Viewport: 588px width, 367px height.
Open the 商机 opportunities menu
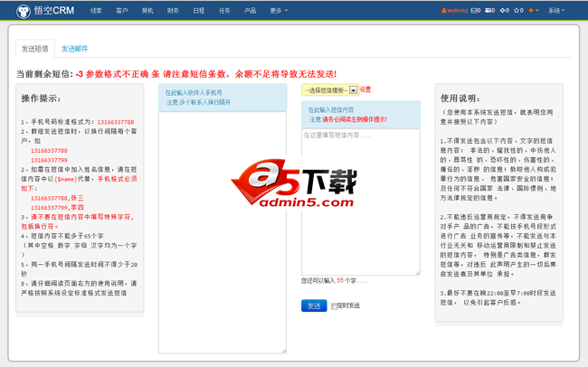[x=147, y=11]
